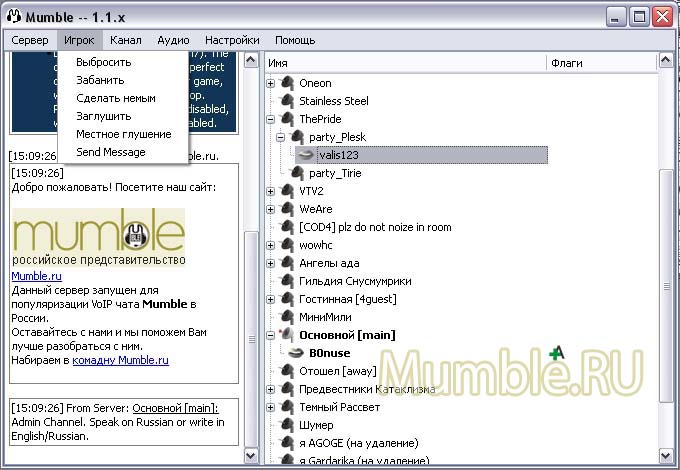Viewport: 680px width, 470px height.
Task: Click the channel icon beside Основной [main]
Action: click(x=287, y=335)
